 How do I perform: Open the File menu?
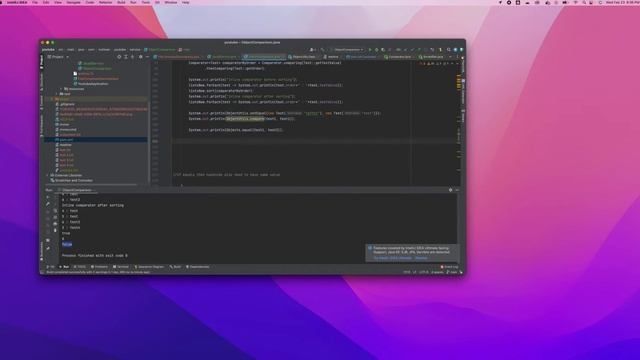click(35, 2)
